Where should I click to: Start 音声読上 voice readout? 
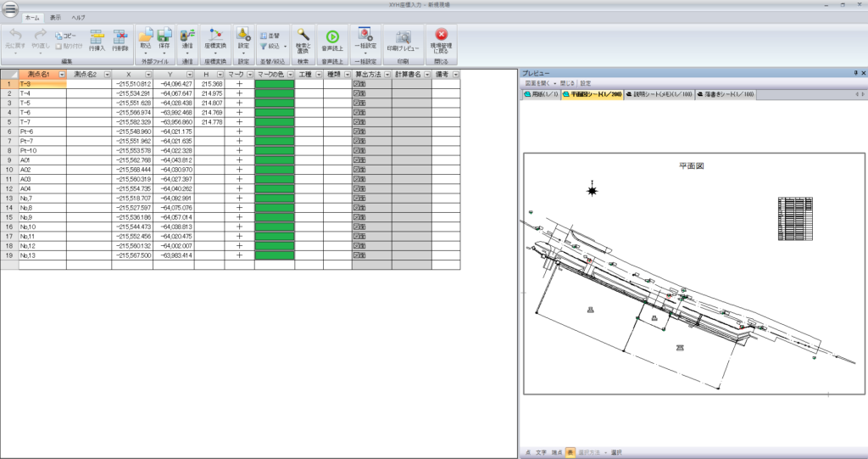[x=332, y=37]
